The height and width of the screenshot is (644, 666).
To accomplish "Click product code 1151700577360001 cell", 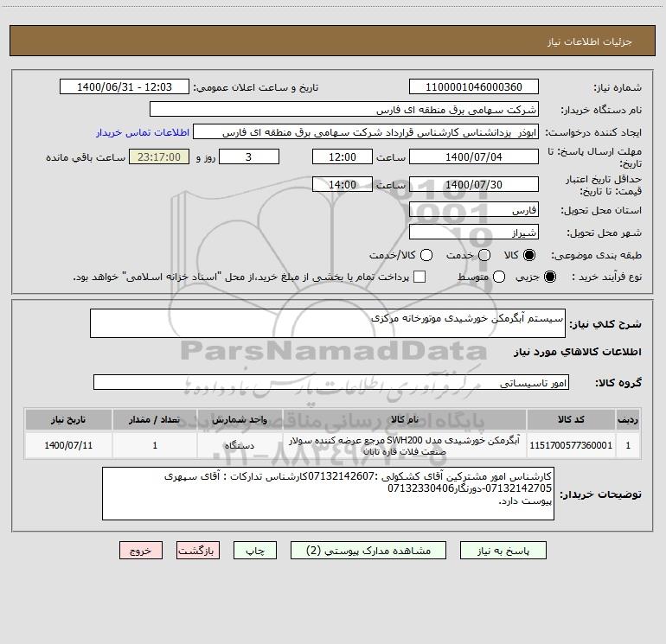I will click(571, 445).
